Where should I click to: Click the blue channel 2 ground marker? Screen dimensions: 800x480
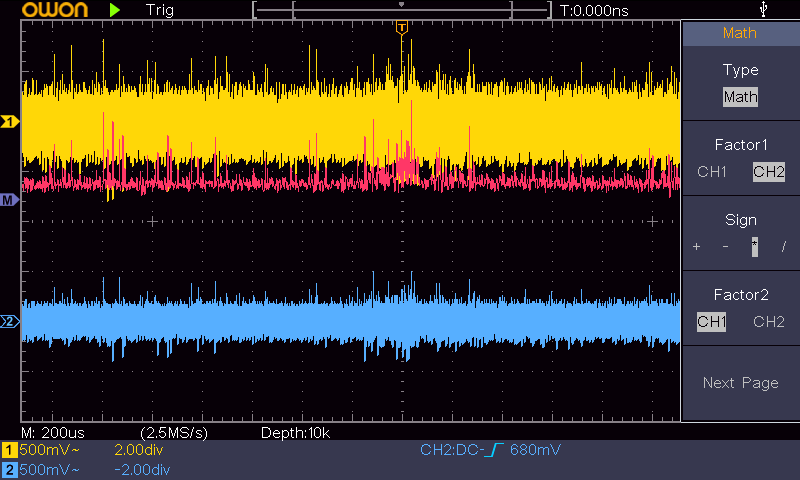[9, 321]
